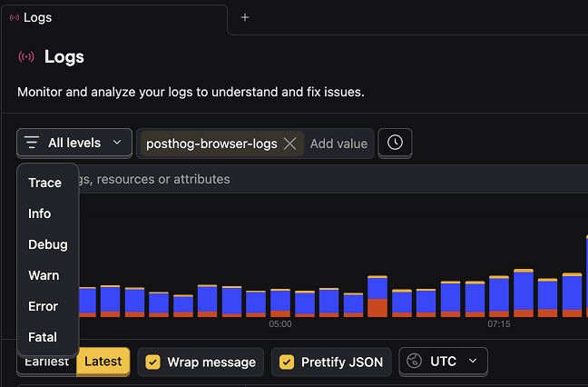The image size is (588, 387).
Task: Click the 05:00 time axis label
Action: (x=280, y=324)
